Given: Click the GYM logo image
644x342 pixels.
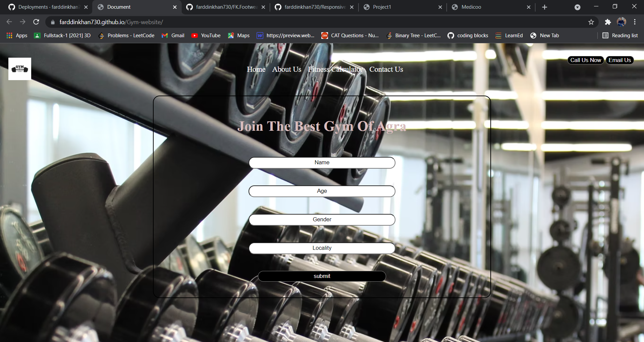Looking at the screenshot, I should 20,69.
